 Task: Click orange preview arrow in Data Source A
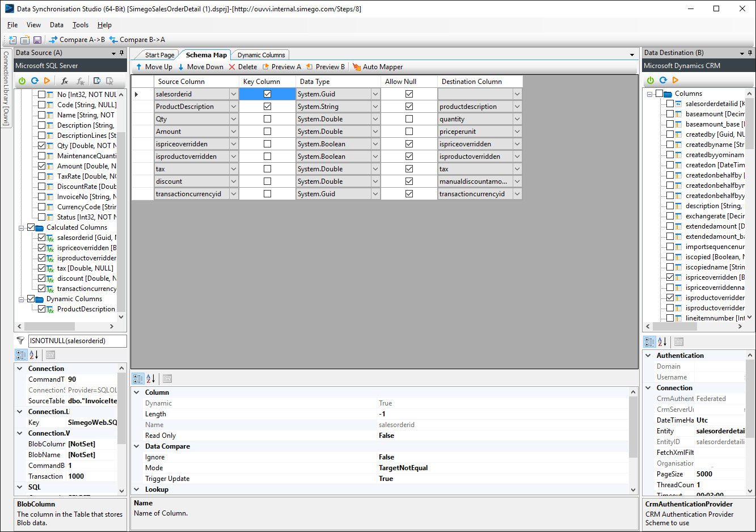[47, 81]
